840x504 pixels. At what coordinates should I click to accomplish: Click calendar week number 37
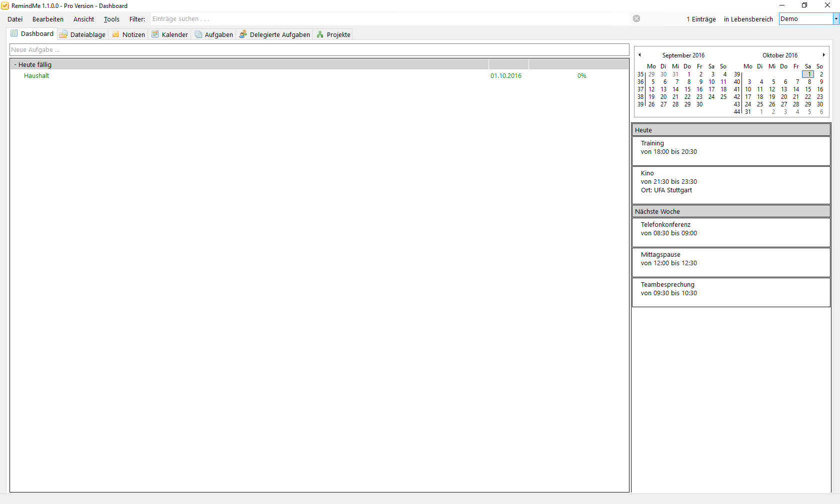pos(640,89)
